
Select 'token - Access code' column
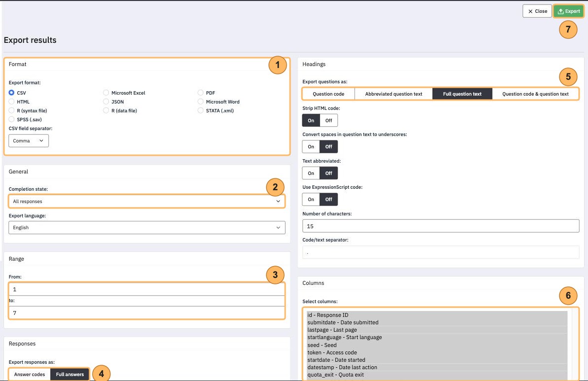pos(437,352)
